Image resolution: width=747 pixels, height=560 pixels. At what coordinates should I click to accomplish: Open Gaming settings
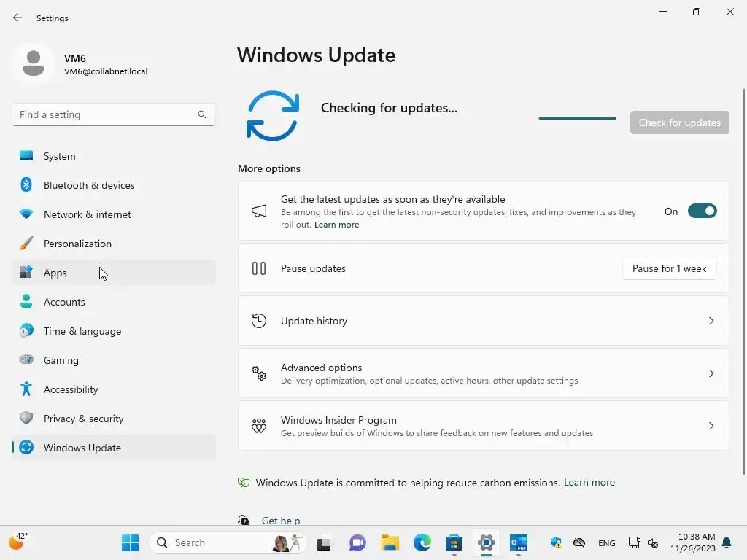pyautogui.click(x=114, y=359)
